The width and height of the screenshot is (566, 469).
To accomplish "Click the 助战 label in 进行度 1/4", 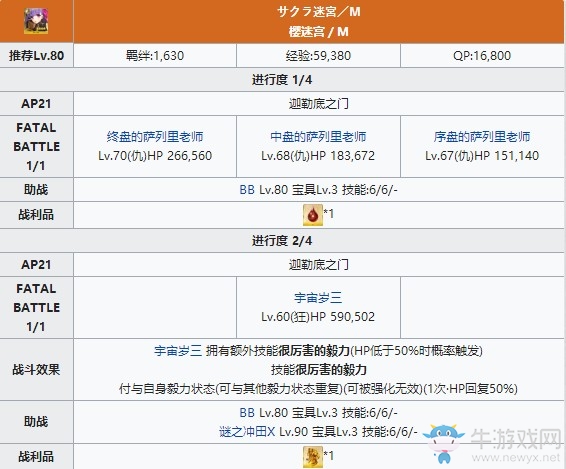I will point(36,190).
